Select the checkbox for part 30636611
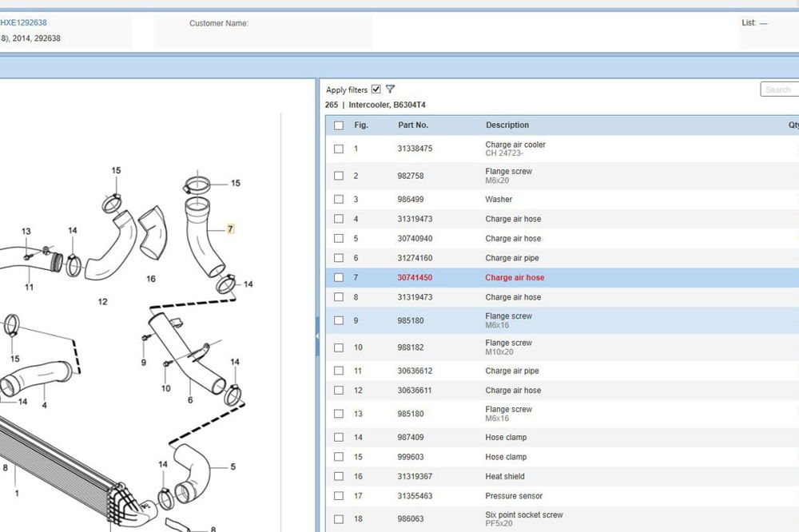 [339, 391]
